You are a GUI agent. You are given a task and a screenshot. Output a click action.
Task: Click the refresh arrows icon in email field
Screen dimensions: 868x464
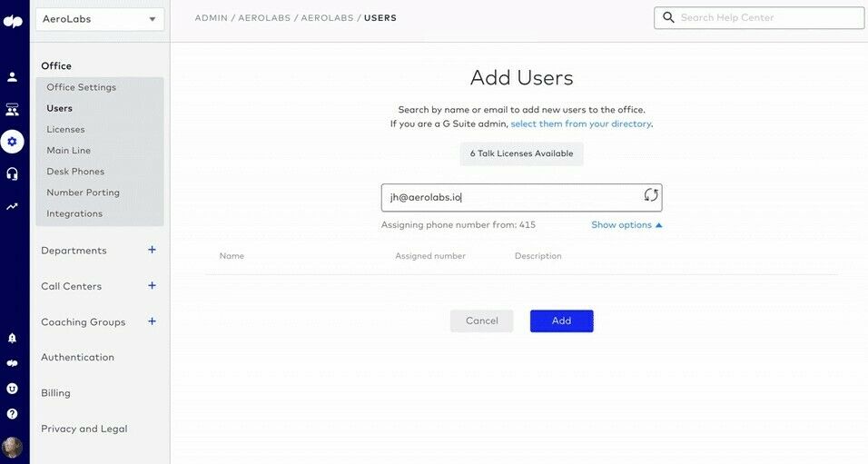pos(651,195)
